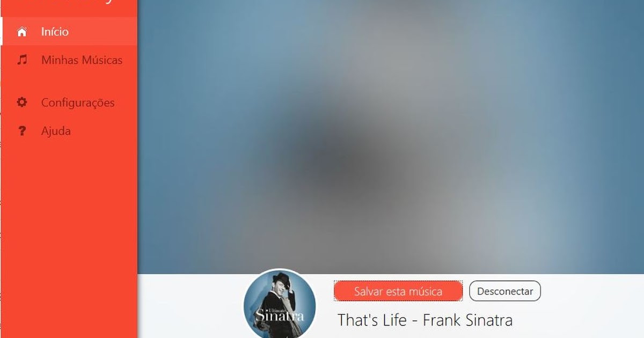The height and width of the screenshot is (338, 644).
Task: Click empty red sidebar area below Ajuda
Action: pos(69,236)
